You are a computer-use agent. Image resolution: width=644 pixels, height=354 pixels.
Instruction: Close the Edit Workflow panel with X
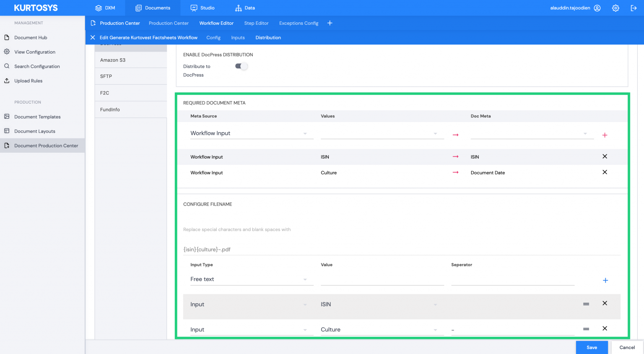(x=93, y=37)
